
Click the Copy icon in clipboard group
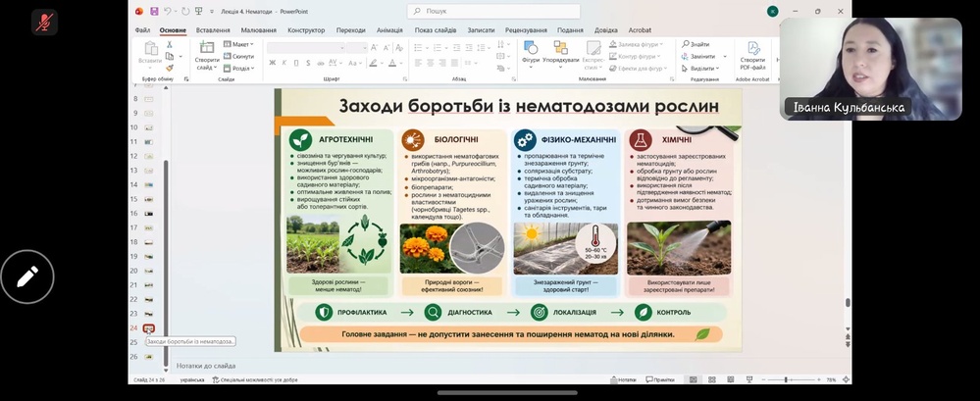pos(170,56)
